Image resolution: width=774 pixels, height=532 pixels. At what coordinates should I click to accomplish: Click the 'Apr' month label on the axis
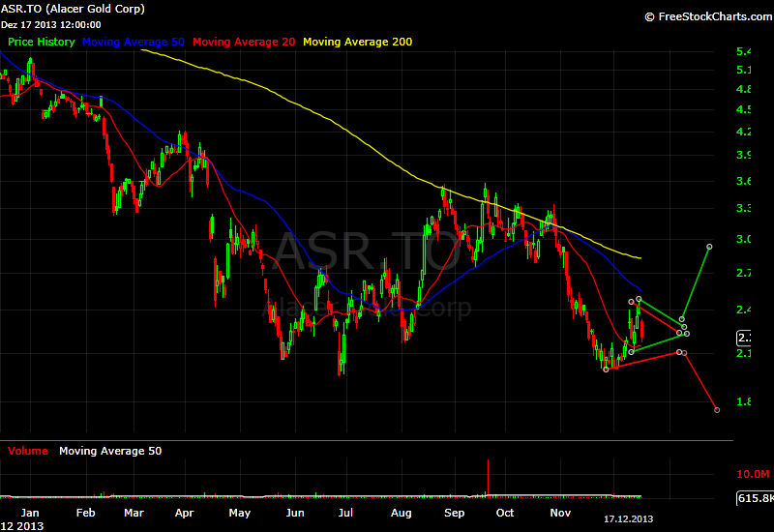(x=184, y=513)
